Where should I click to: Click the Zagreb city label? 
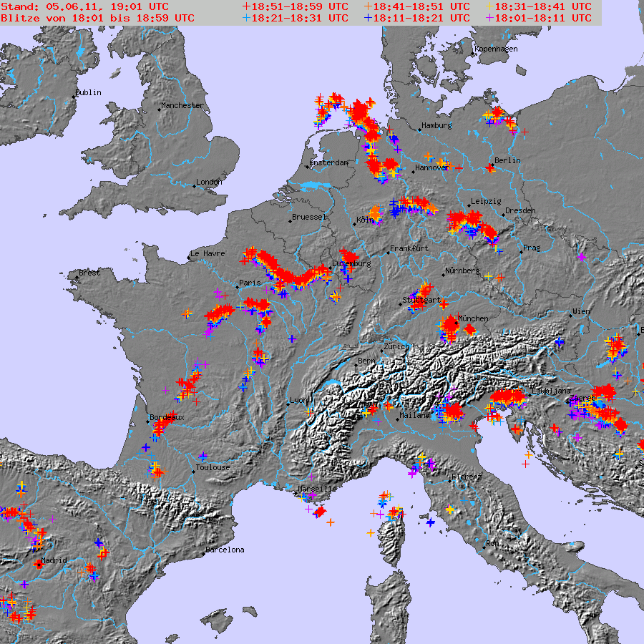tap(582, 399)
